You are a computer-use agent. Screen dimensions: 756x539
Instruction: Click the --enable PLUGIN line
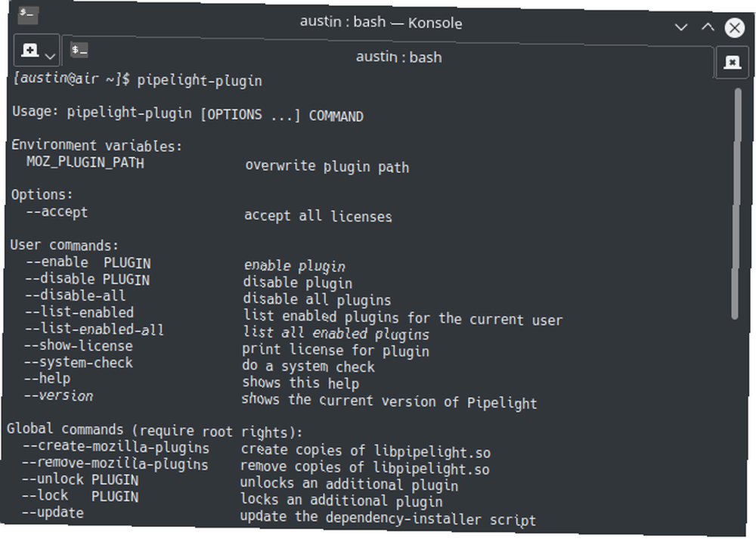pyautogui.click(x=88, y=263)
